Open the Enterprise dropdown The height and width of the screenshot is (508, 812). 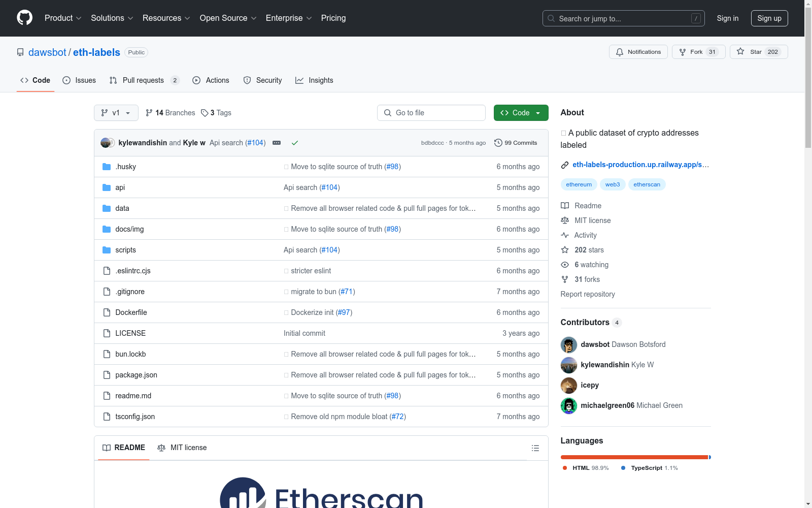click(289, 18)
